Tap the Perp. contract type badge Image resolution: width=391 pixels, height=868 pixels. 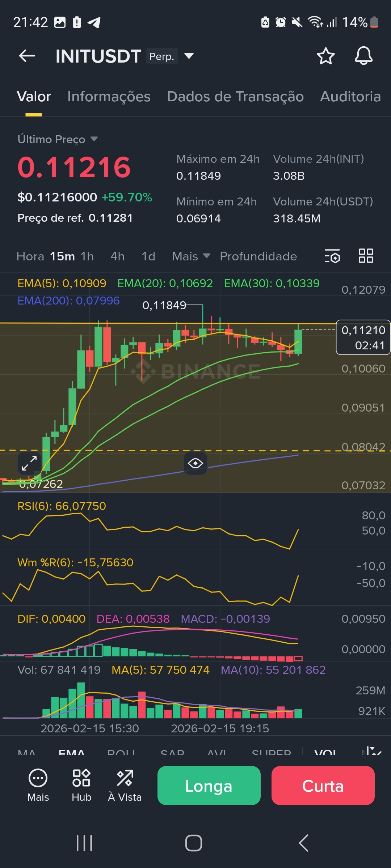[162, 56]
